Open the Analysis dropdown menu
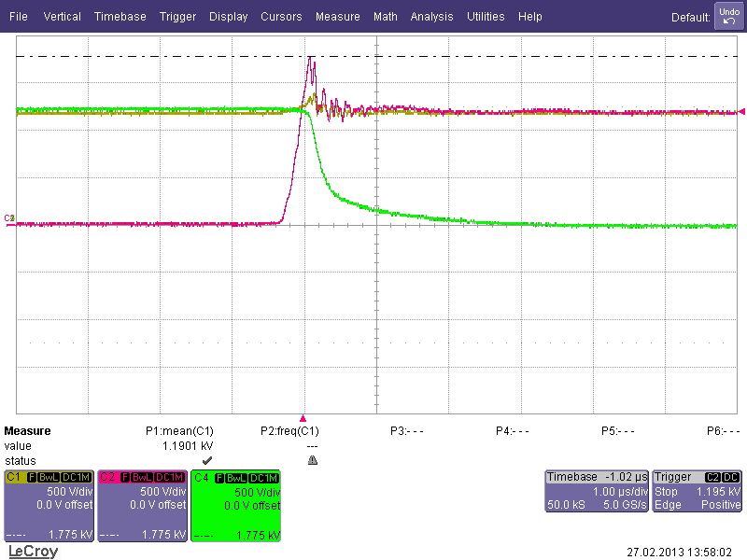747x560 pixels. (x=431, y=16)
